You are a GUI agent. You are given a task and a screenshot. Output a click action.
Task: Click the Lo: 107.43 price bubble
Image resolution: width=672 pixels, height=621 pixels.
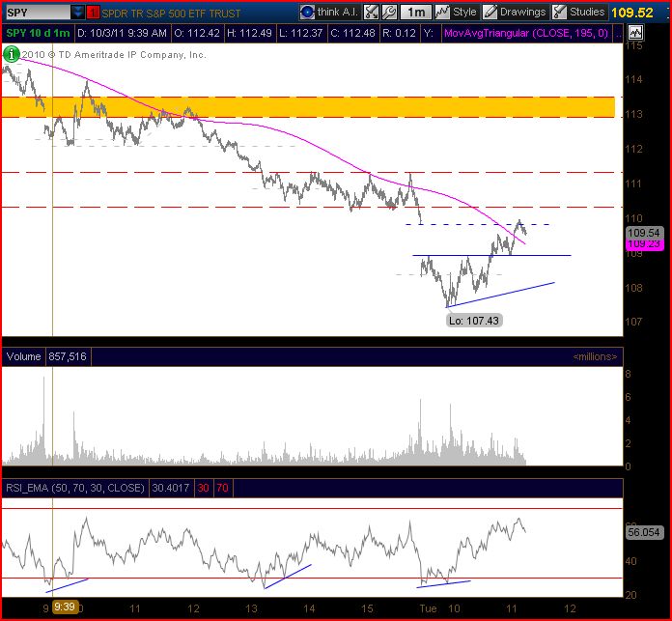(474, 321)
